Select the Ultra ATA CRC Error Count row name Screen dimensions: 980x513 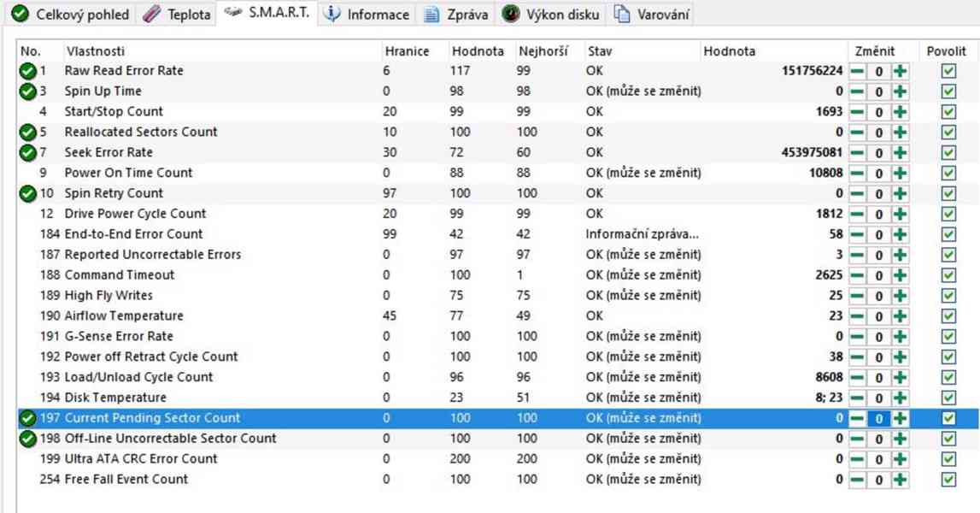(x=141, y=459)
